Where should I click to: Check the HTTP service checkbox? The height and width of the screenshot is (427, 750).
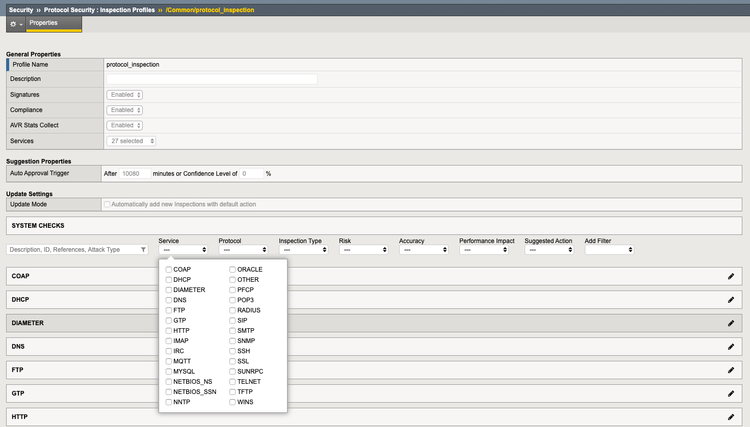coord(169,331)
